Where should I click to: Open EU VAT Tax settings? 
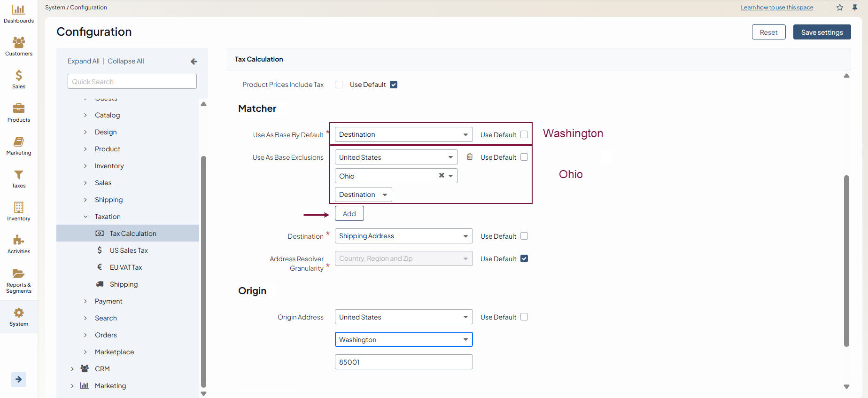(126, 267)
